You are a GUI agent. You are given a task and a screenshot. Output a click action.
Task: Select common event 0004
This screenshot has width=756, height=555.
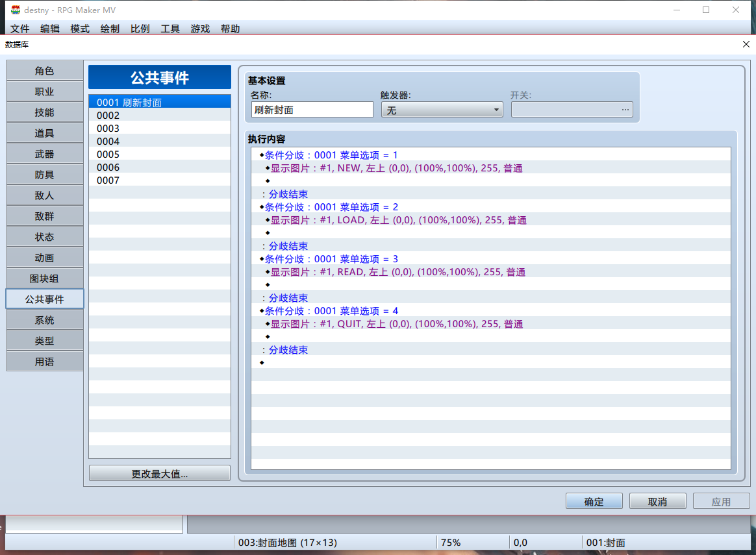point(160,141)
